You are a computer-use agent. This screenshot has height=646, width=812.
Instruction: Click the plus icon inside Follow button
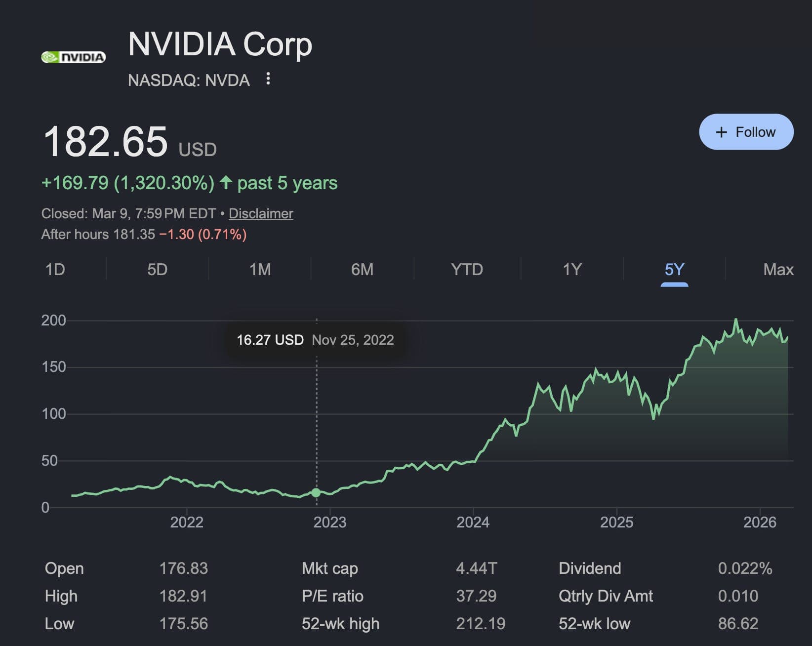[721, 132]
